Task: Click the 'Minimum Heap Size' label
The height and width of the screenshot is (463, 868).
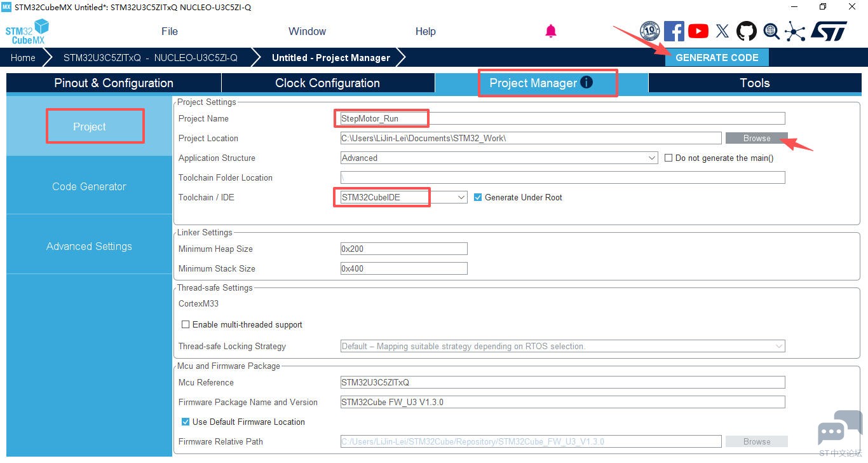Action: click(x=215, y=249)
